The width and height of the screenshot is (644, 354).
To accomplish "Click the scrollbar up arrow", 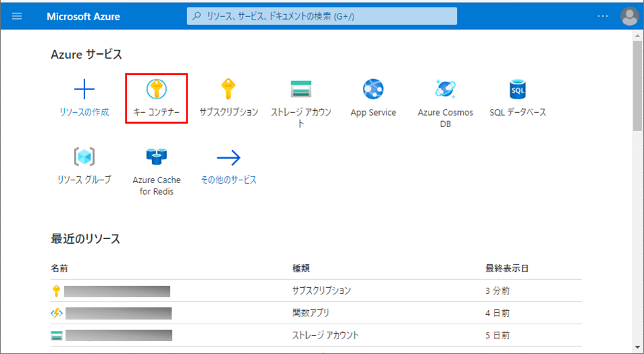I will (637, 36).
